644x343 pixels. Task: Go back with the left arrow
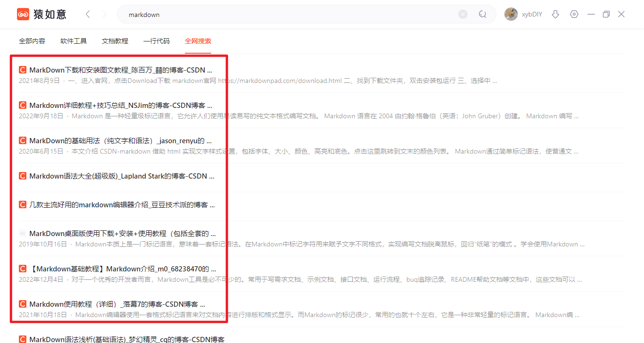pyautogui.click(x=88, y=14)
